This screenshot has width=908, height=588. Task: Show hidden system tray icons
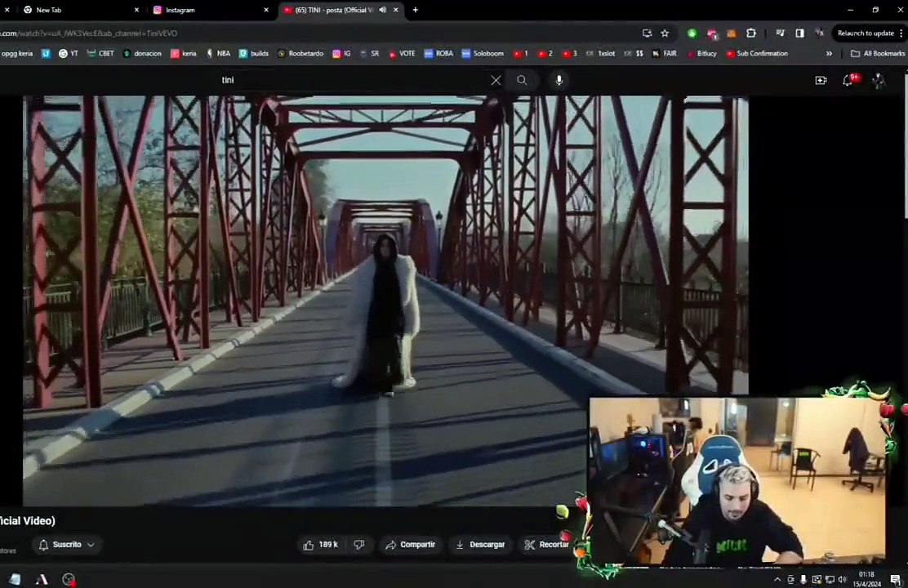pyautogui.click(x=777, y=579)
